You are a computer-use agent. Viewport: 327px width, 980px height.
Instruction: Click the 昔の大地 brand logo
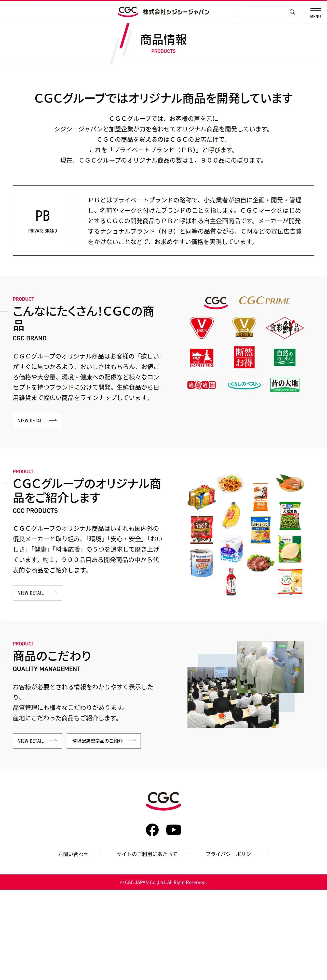(285, 385)
